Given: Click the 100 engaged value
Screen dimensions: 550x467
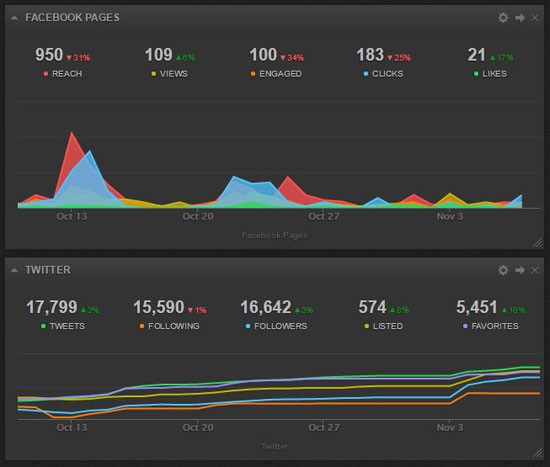Looking at the screenshot, I should pyautogui.click(x=263, y=55).
